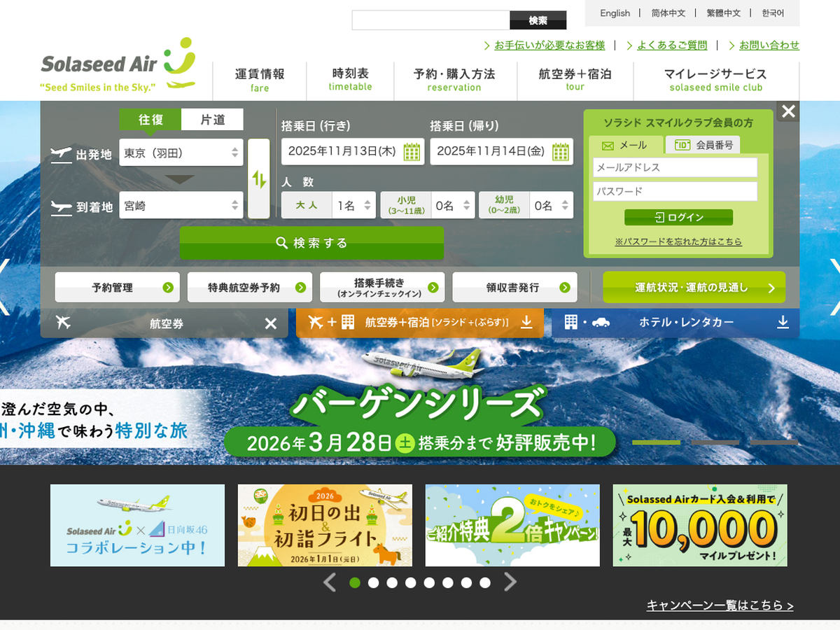This screenshot has width=840, height=630.
Task: Select round trip (往復) option
Action: tap(150, 120)
